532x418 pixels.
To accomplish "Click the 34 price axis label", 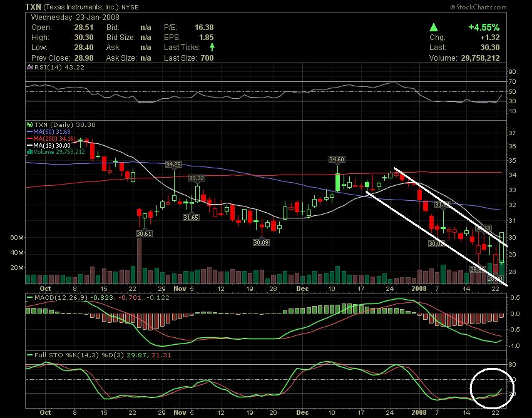I will click(x=513, y=175).
